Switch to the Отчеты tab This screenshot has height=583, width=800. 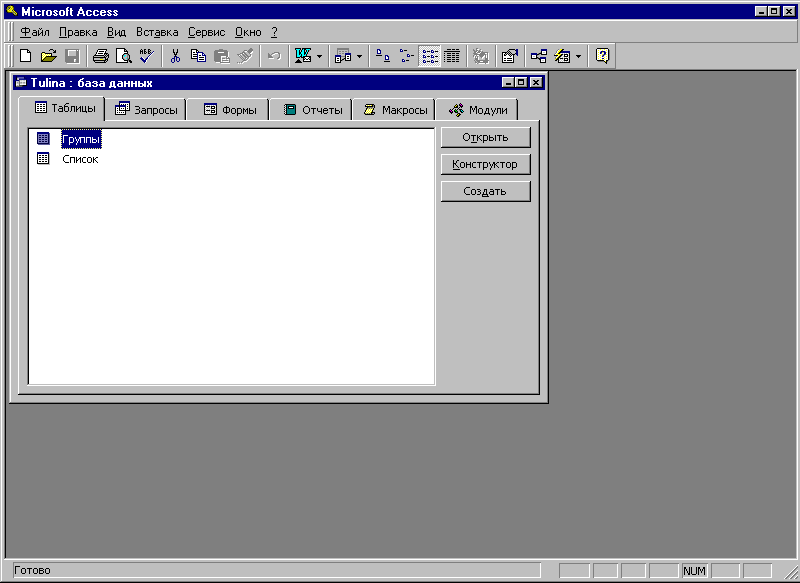(x=312, y=110)
